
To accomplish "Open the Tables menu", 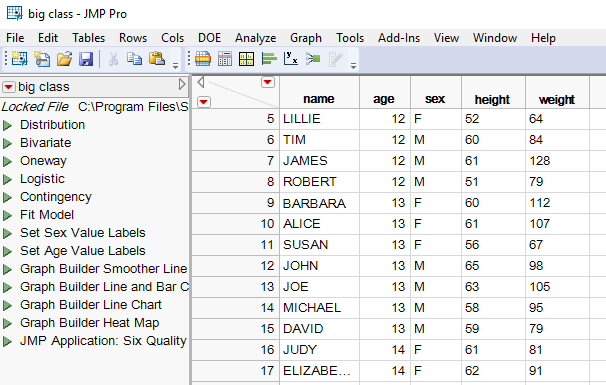I will [x=89, y=38].
